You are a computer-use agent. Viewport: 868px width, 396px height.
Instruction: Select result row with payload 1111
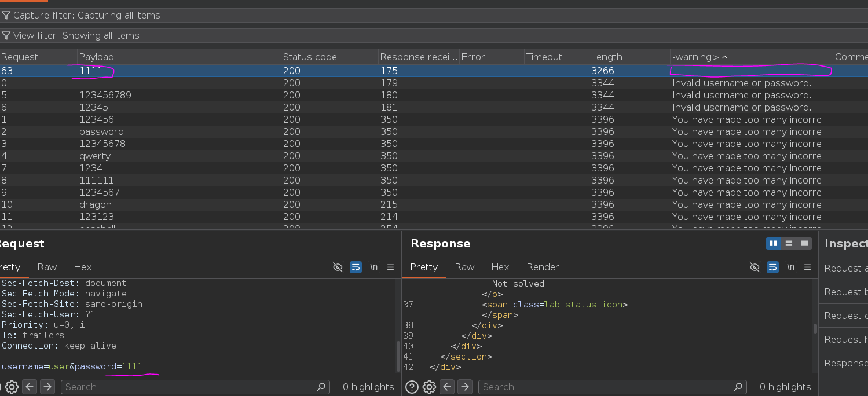click(x=434, y=71)
